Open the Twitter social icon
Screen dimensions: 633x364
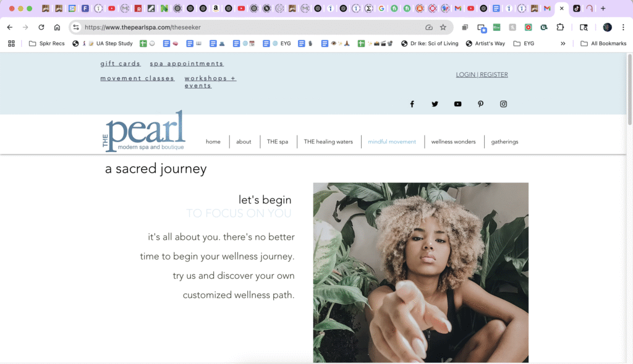pos(435,104)
